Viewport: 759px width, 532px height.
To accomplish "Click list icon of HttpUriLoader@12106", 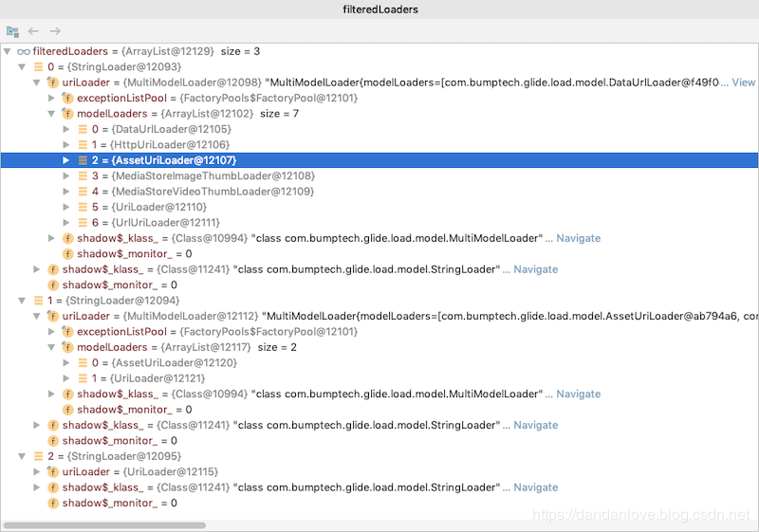I will (x=83, y=144).
